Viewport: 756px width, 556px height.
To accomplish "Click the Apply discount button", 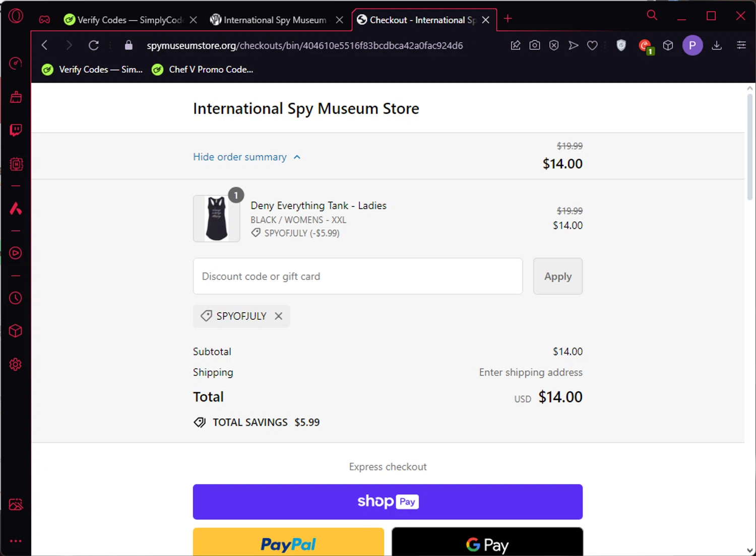I will [x=558, y=276].
